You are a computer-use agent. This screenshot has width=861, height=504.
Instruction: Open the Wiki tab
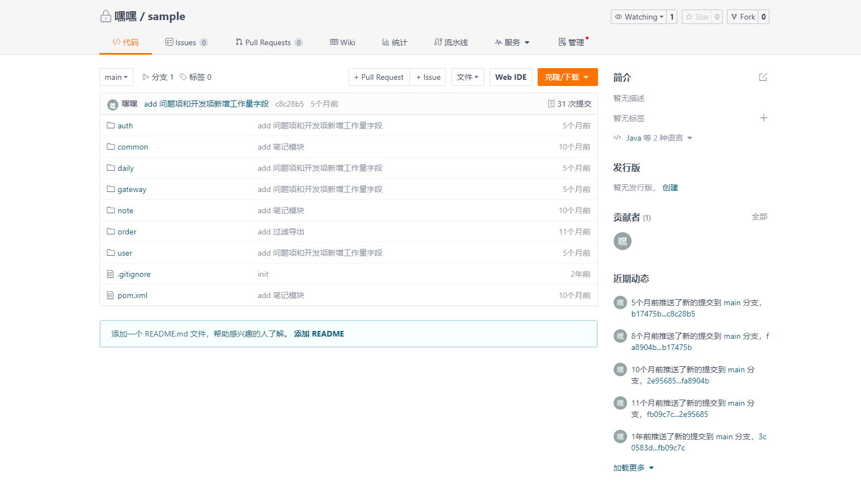click(x=342, y=42)
